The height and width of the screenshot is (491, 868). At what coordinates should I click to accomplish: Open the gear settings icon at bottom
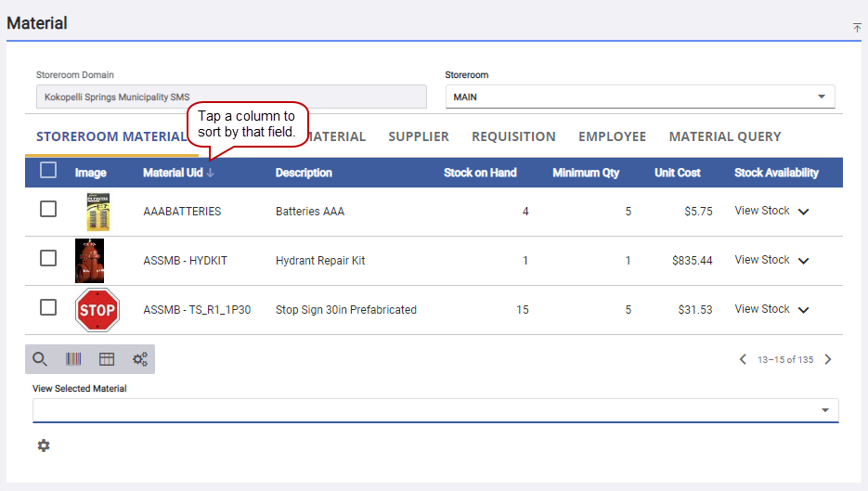(x=44, y=446)
